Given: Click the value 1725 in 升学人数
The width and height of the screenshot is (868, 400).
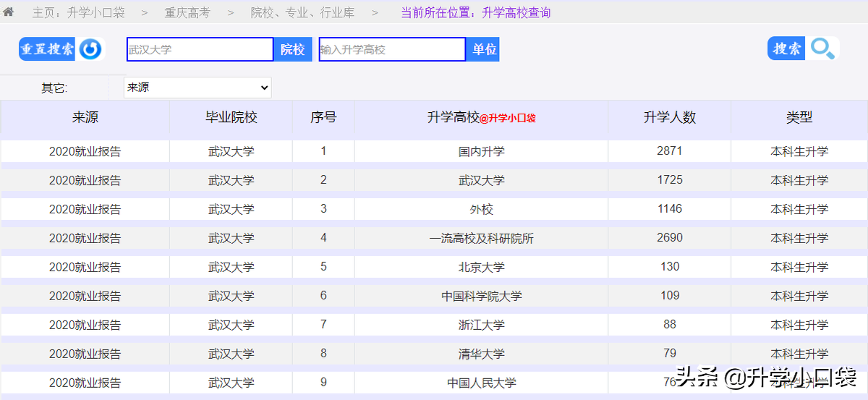Looking at the screenshot, I should click(670, 179).
